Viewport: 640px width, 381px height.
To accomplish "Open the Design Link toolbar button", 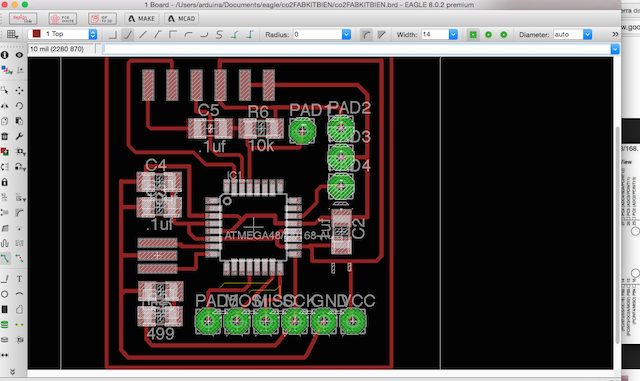I will tap(23, 19).
